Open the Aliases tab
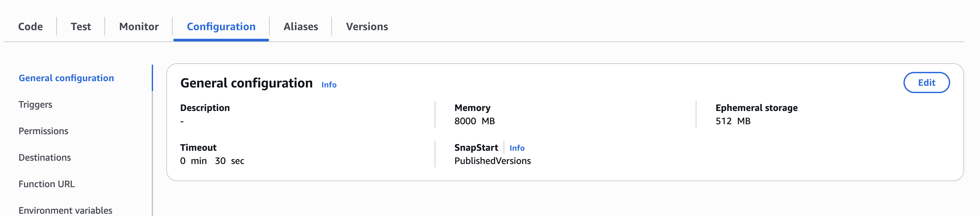Image resolution: width=980 pixels, height=216 pixels. tap(301, 26)
